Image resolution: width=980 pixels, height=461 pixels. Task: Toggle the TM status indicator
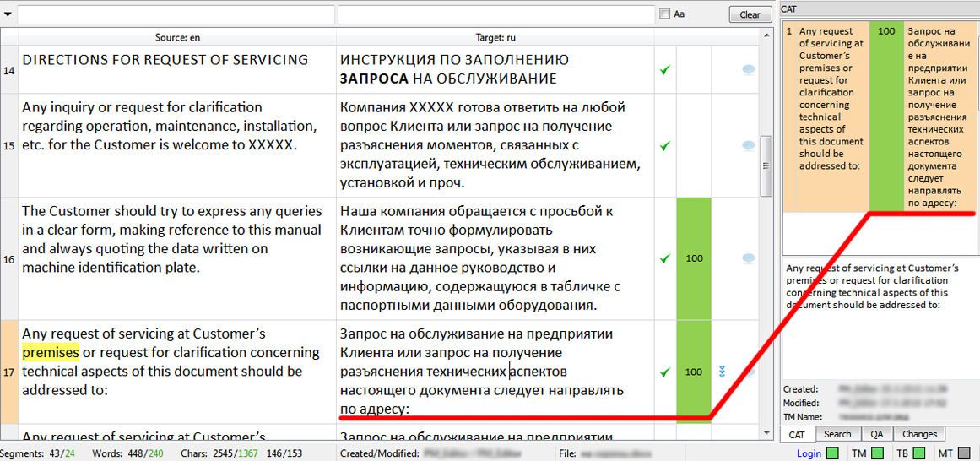coord(877,454)
